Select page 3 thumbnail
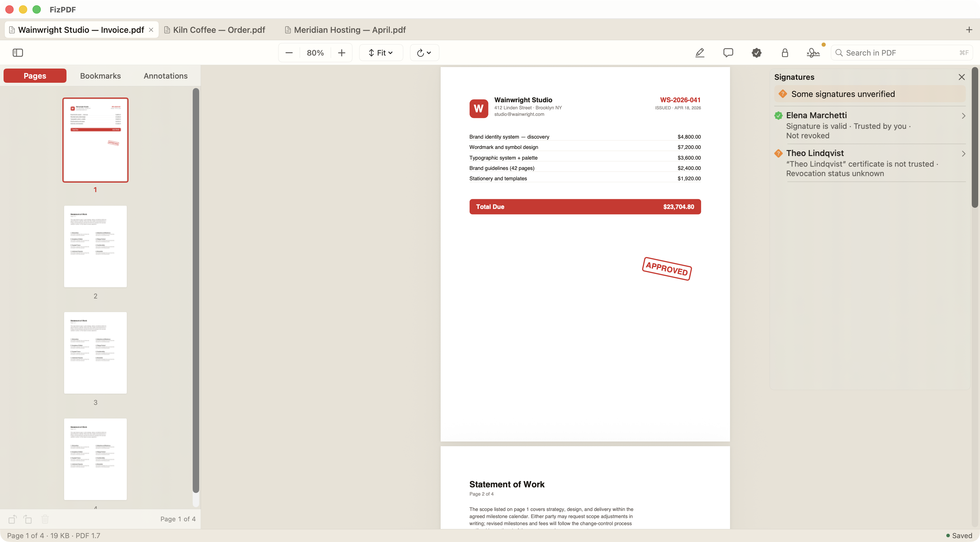 [x=95, y=353]
